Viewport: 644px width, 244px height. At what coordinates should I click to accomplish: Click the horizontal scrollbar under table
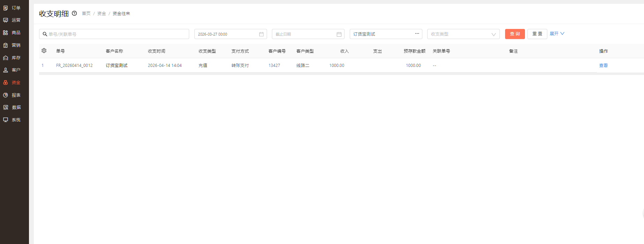click(x=341, y=74)
